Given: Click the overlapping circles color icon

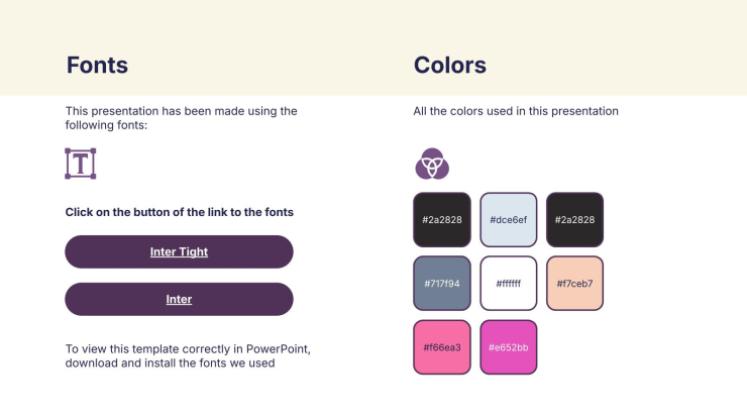Looking at the screenshot, I should point(432,163).
